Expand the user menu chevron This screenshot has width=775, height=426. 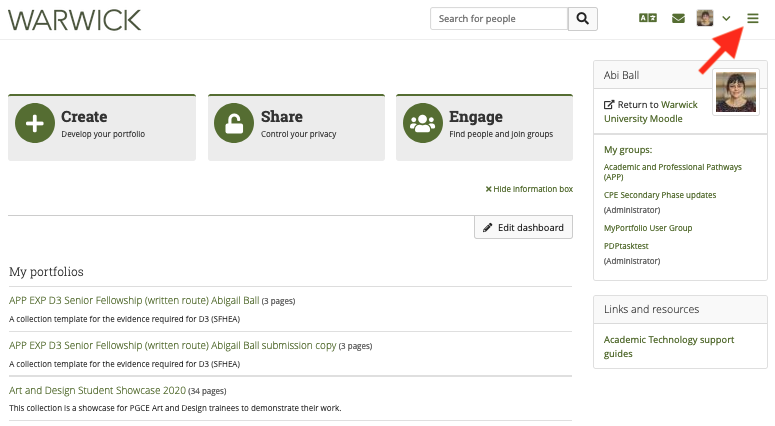727,18
